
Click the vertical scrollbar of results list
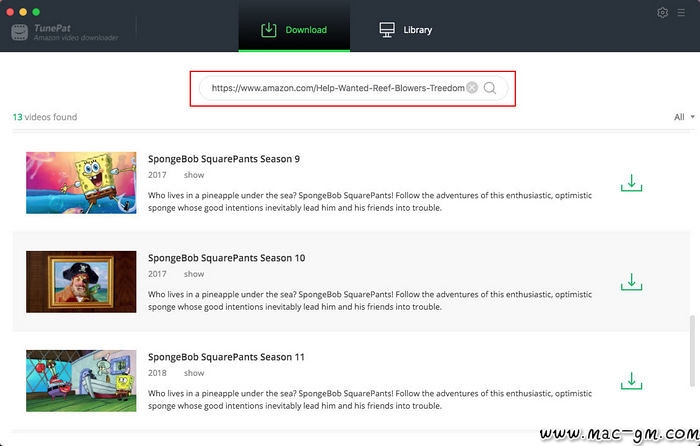692,351
